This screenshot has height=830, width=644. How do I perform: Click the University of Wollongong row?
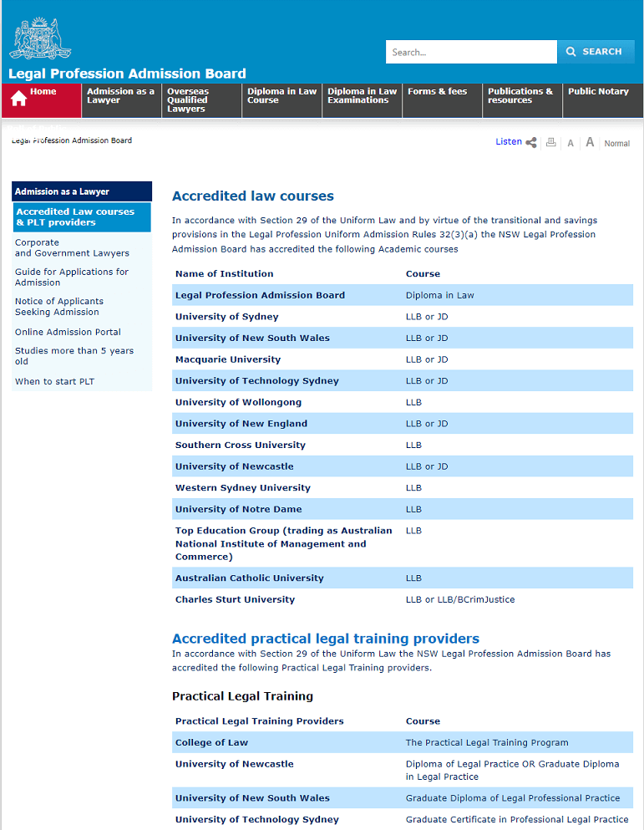(x=402, y=402)
